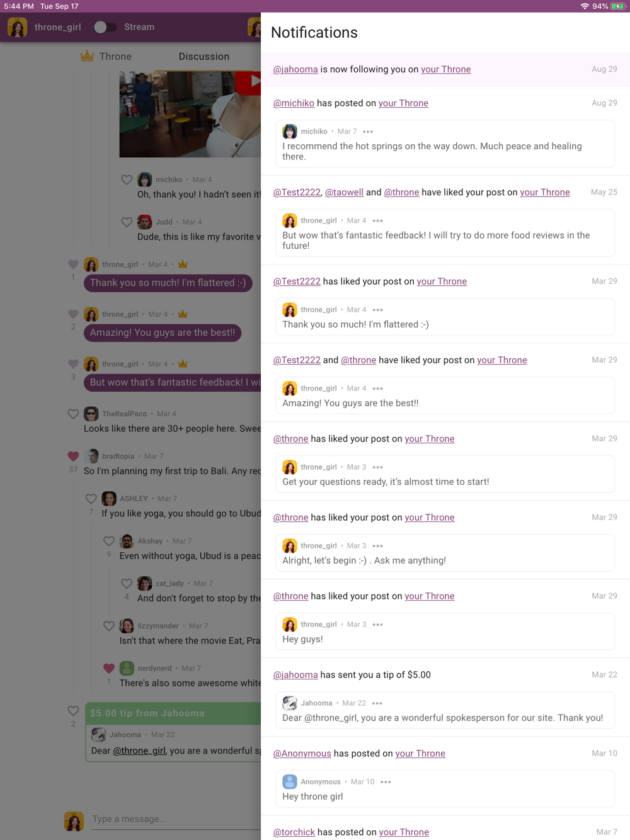
Task: Click the Type a message input field
Action: tap(176, 819)
